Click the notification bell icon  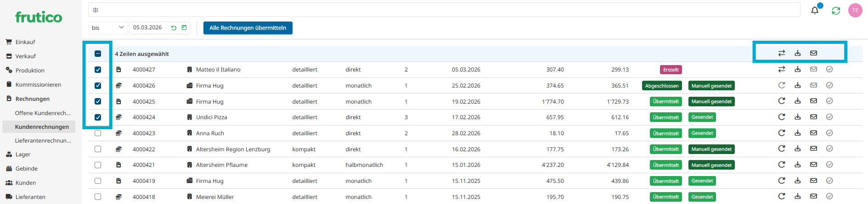(x=815, y=10)
